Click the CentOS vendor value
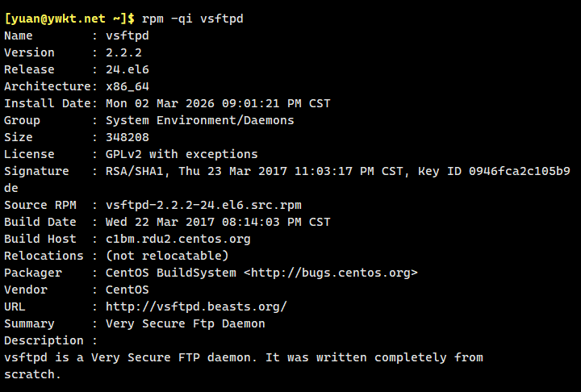The height and width of the screenshot is (392, 581). click(127, 290)
